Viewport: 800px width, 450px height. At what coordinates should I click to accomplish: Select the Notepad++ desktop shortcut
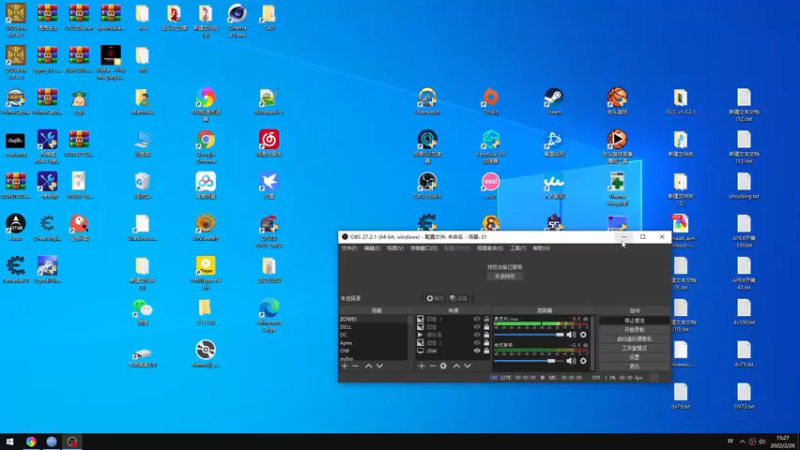pos(269,102)
